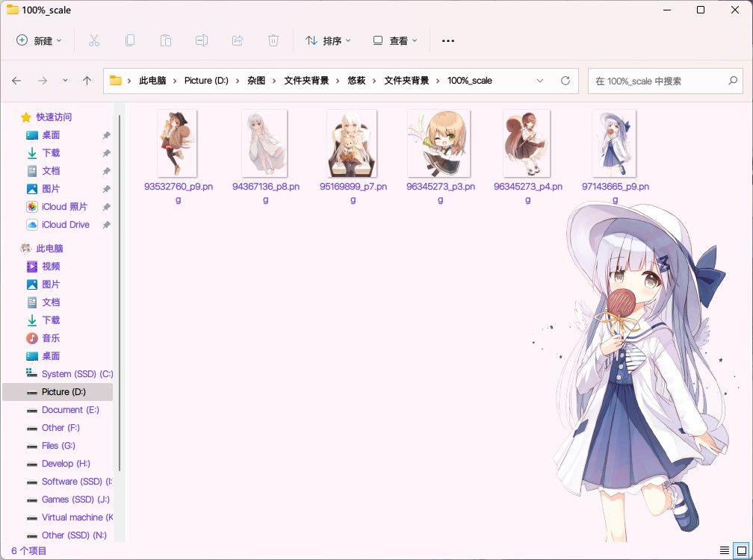The height and width of the screenshot is (560, 753).
Task: Select thumbnail 96345273_p4.png
Action: point(527,143)
